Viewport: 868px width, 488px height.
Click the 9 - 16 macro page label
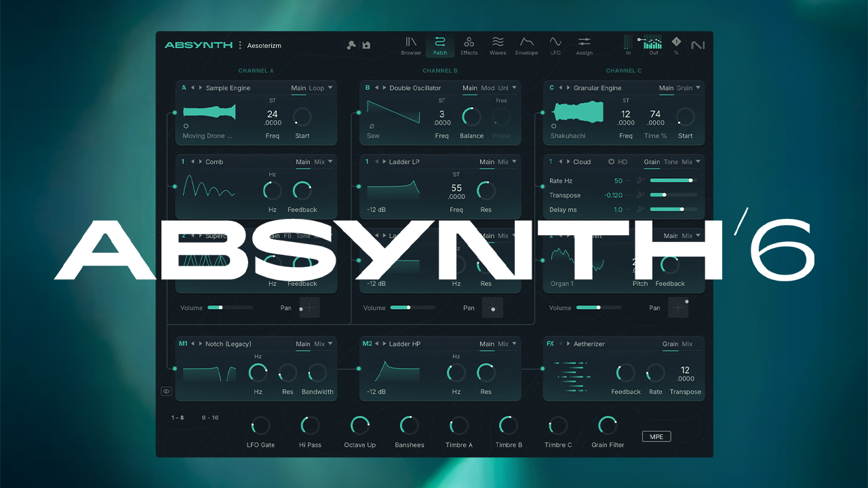point(210,418)
